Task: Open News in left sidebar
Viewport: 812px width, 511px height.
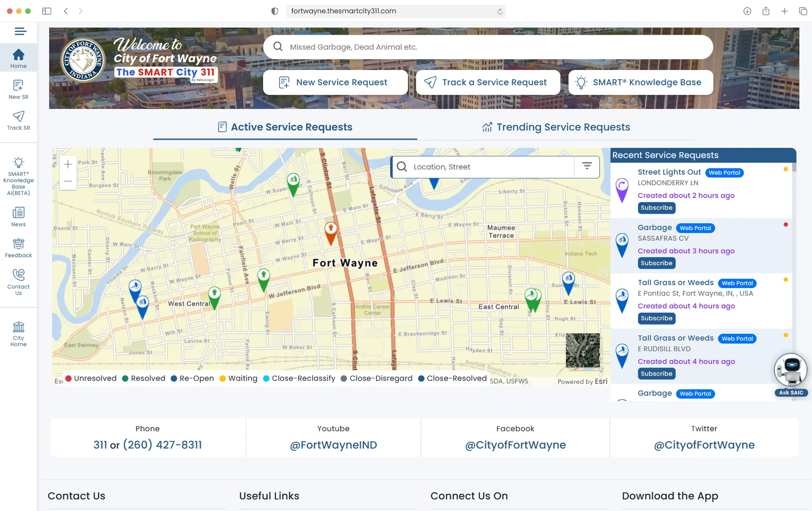Action: [19, 217]
